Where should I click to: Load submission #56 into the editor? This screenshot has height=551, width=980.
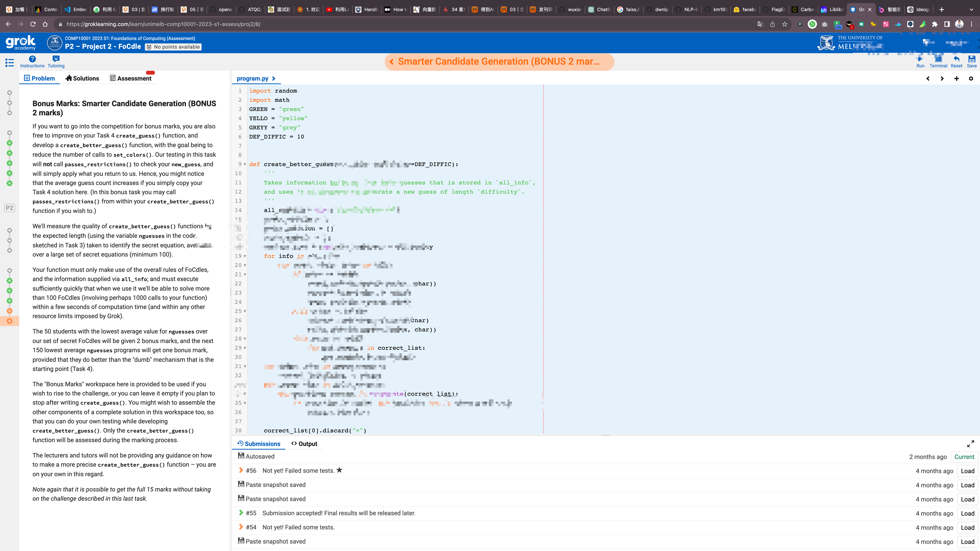coord(967,471)
